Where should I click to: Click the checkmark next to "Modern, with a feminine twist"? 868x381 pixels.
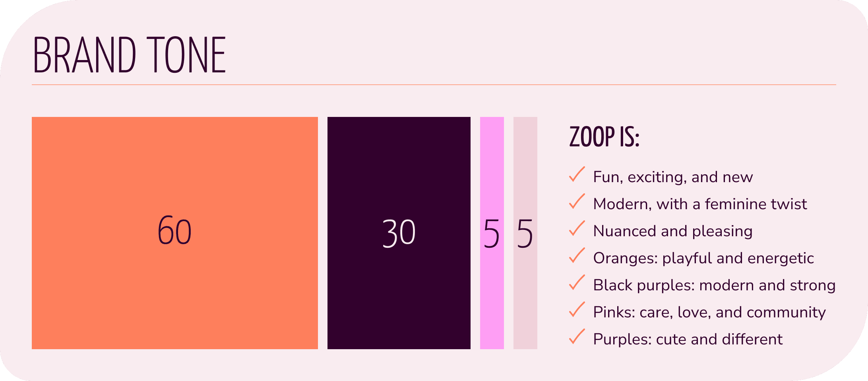(x=577, y=202)
